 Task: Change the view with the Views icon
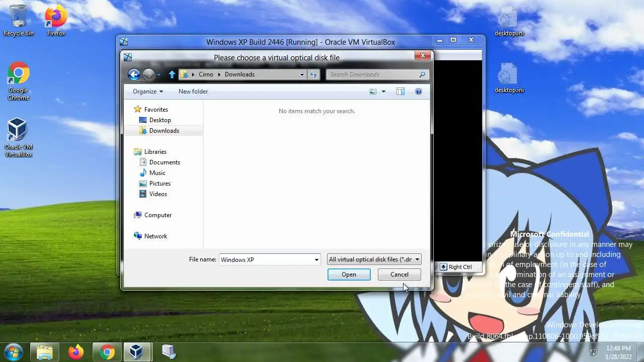coord(373,92)
